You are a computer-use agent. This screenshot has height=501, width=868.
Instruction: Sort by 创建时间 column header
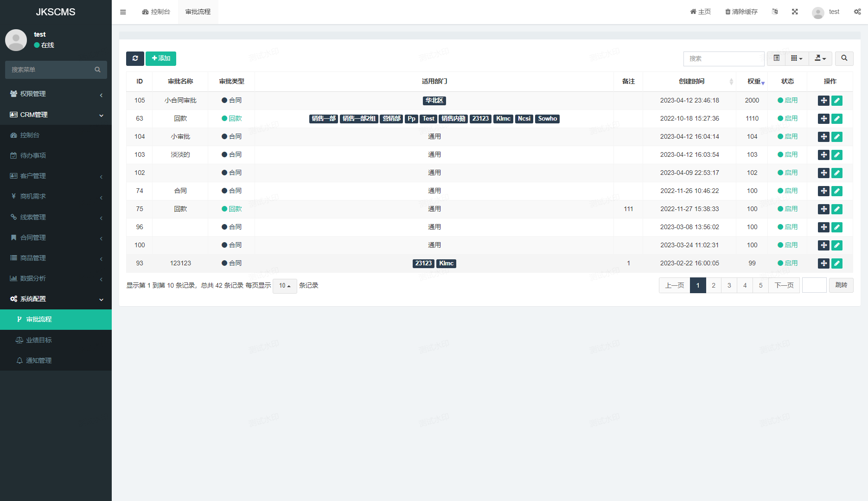pos(689,82)
